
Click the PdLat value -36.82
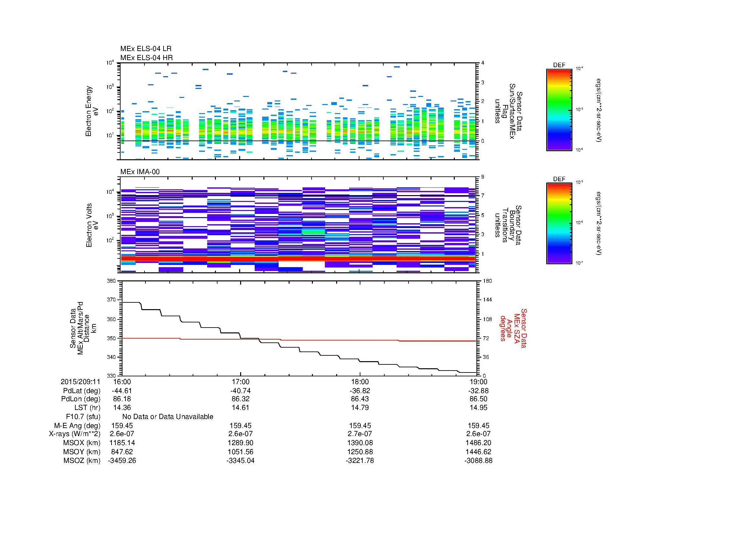(x=360, y=391)
